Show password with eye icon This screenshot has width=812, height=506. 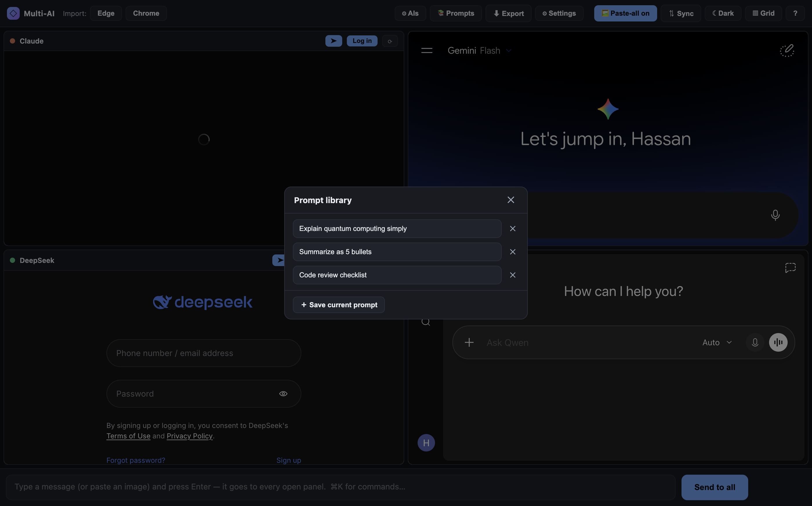tap(283, 393)
